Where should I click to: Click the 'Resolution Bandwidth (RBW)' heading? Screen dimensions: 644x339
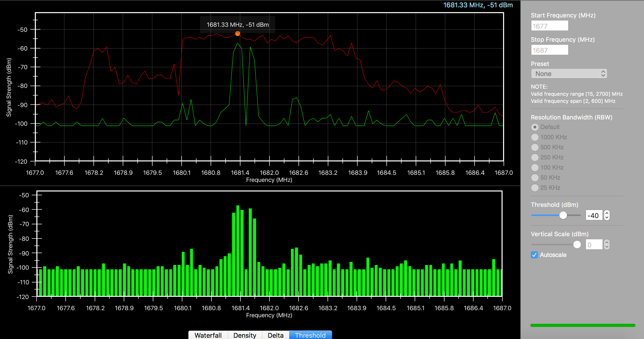[572, 117]
